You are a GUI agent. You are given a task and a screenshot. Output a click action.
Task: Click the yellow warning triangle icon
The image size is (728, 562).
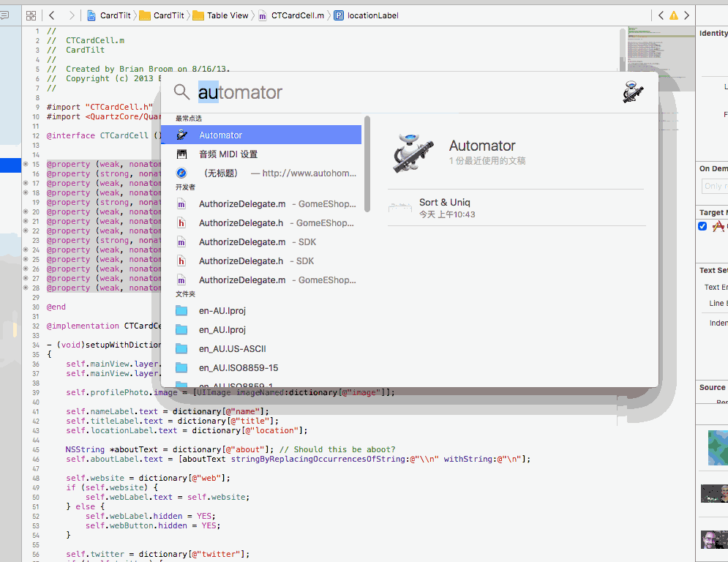(674, 15)
